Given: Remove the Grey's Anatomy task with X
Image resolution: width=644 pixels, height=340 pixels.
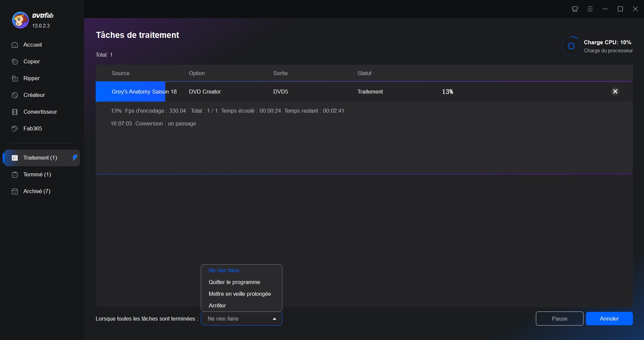Looking at the screenshot, I should tap(615, 92).
